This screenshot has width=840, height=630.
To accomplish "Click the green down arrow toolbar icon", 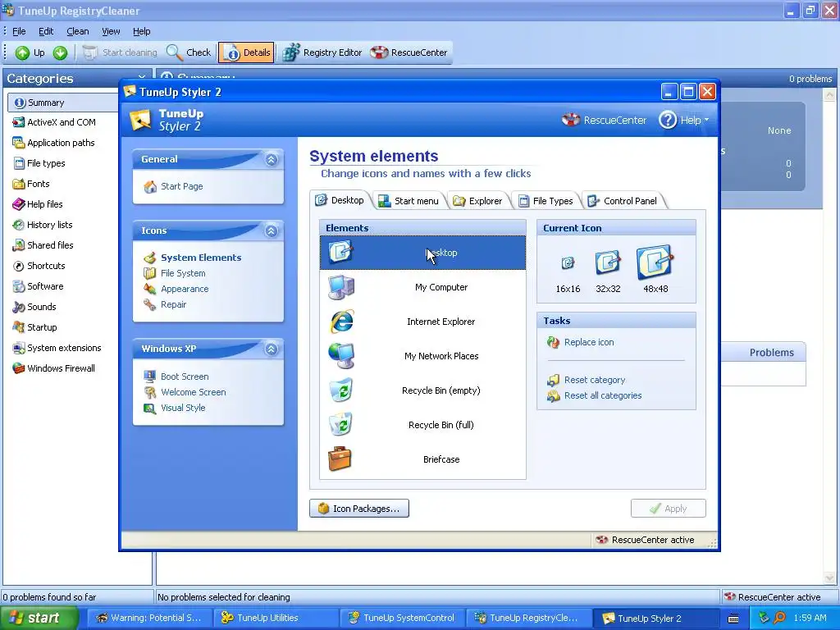I will coord(60,52).
